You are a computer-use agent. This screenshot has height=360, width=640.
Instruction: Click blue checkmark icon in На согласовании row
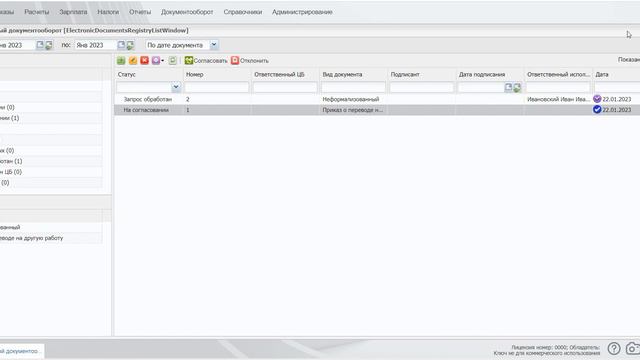[x=597, y=109]
